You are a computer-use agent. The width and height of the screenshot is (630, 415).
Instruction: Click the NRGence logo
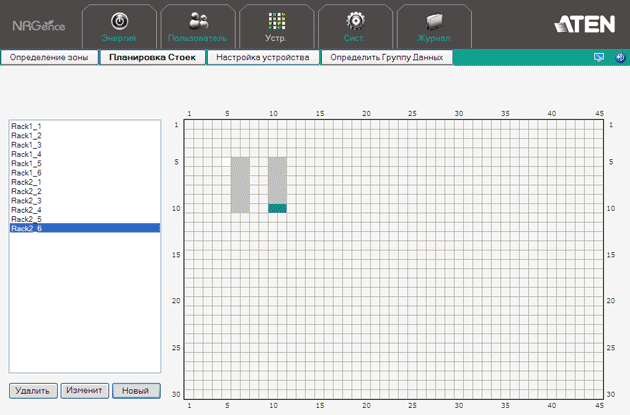[x=39, y=26]
